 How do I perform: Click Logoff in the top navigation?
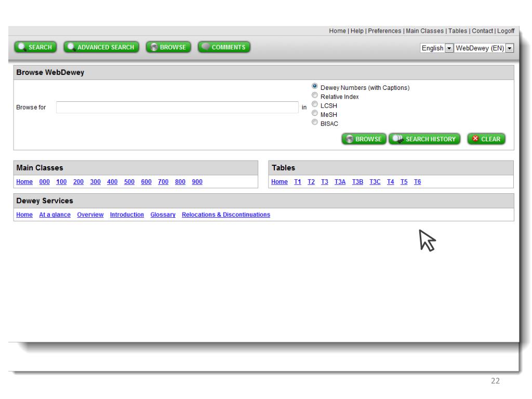(x=506, y=31)
